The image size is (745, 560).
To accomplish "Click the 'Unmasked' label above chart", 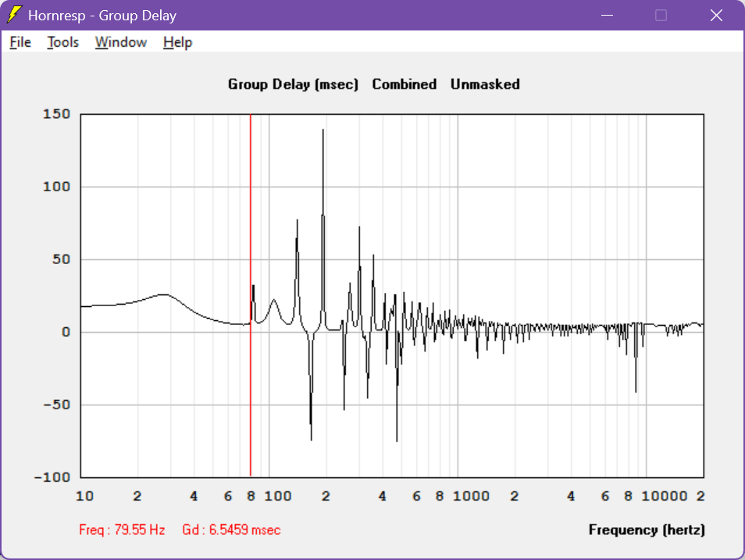I will (x=485, y=84).
